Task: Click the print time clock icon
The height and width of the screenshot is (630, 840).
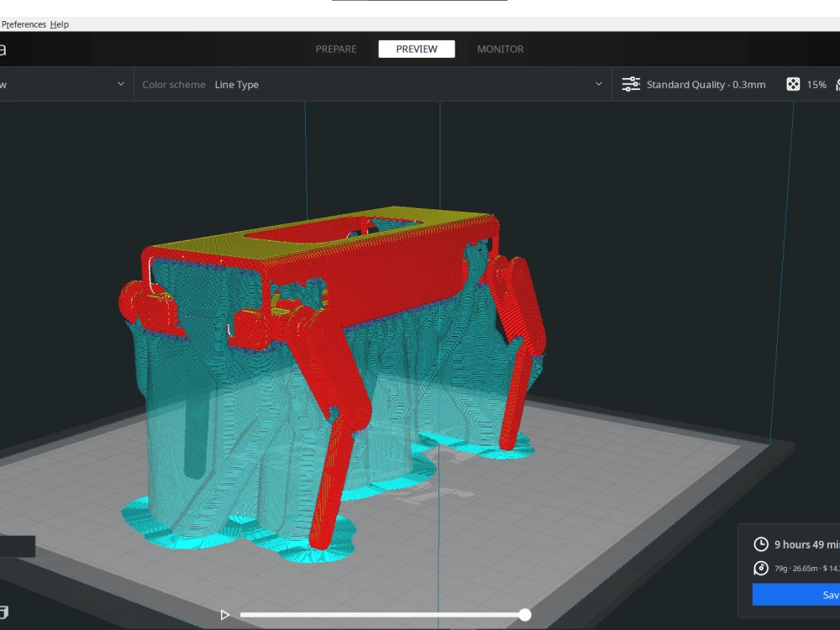Action: coord(761,543)
